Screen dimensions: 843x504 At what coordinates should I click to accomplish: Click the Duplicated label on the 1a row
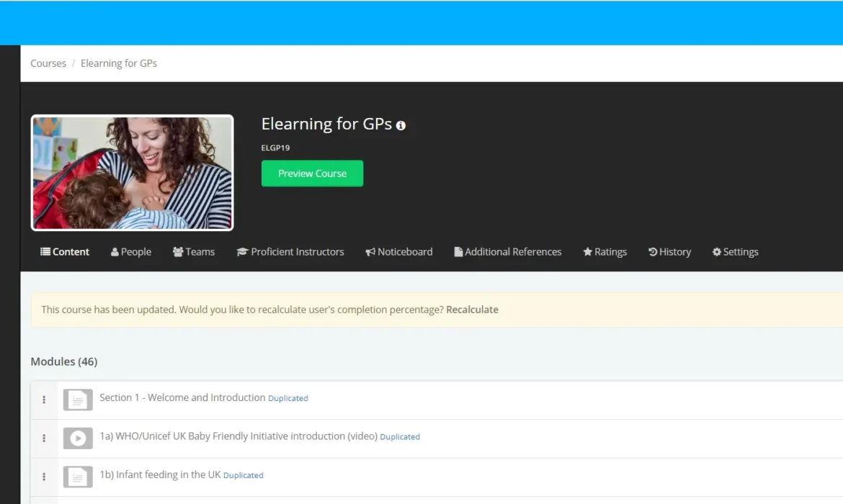point(400,437)
